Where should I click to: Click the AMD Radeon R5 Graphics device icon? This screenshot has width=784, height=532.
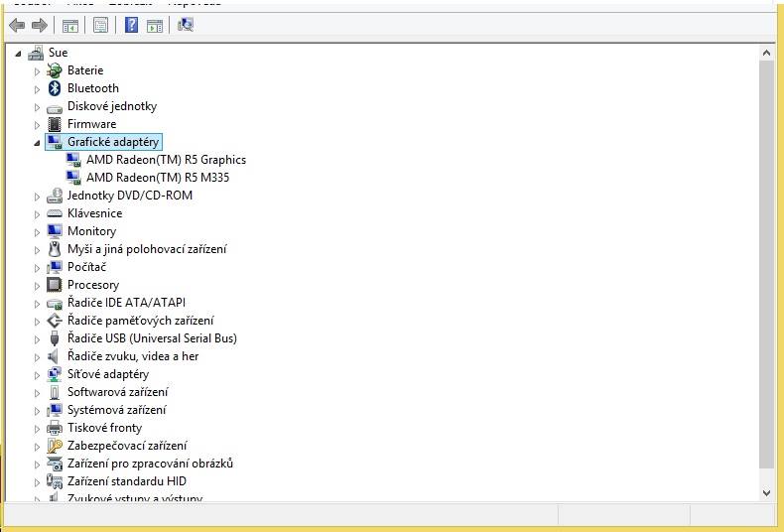tap(73, 160)
